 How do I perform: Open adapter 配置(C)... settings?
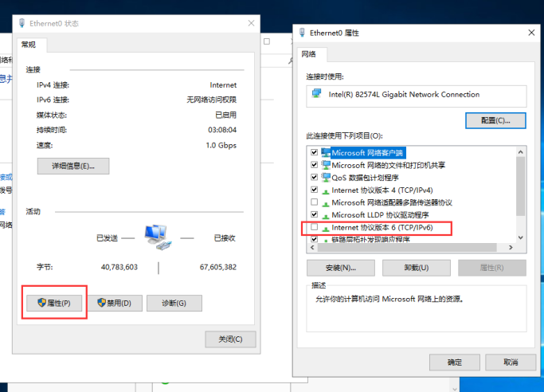495,121
